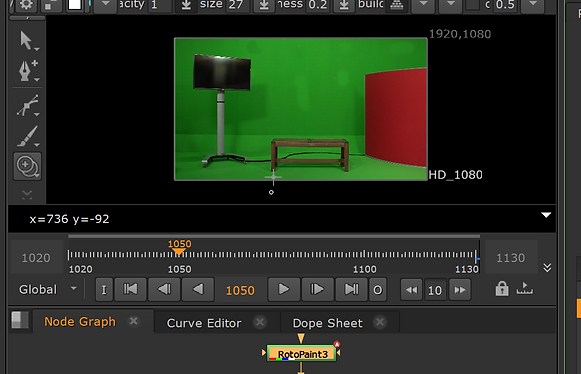Click red indicator on RotoPaint3 node

336,344
